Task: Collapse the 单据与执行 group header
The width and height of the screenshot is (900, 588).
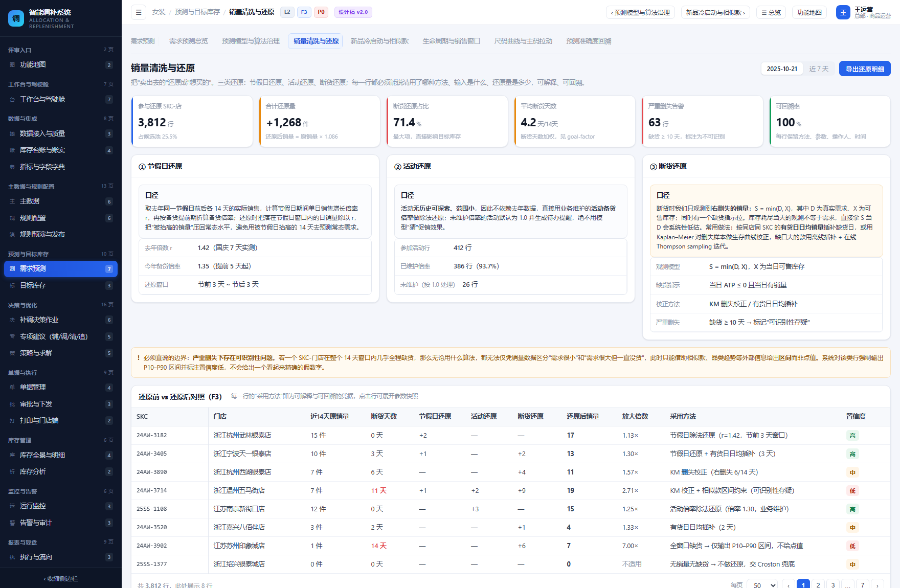Action: pyautogui.click(x=61, y=373)
